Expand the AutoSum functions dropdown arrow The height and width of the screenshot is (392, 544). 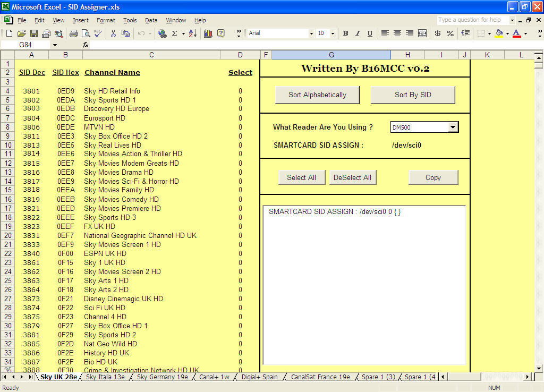tap(183, 33)
